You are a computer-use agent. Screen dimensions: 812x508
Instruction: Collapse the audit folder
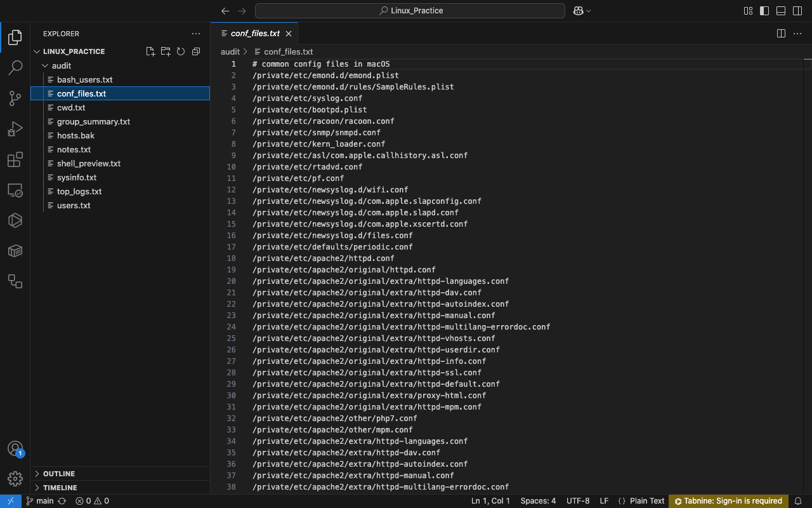pyautogui.click(x=61, y=65)
